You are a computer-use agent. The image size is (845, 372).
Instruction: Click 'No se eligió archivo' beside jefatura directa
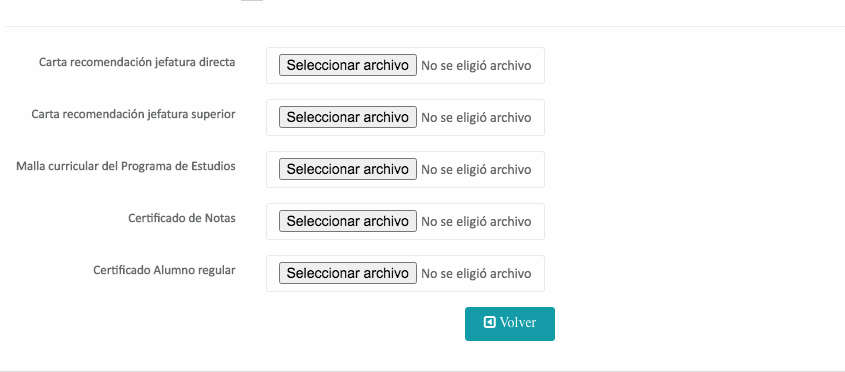[x=476, y=66]
